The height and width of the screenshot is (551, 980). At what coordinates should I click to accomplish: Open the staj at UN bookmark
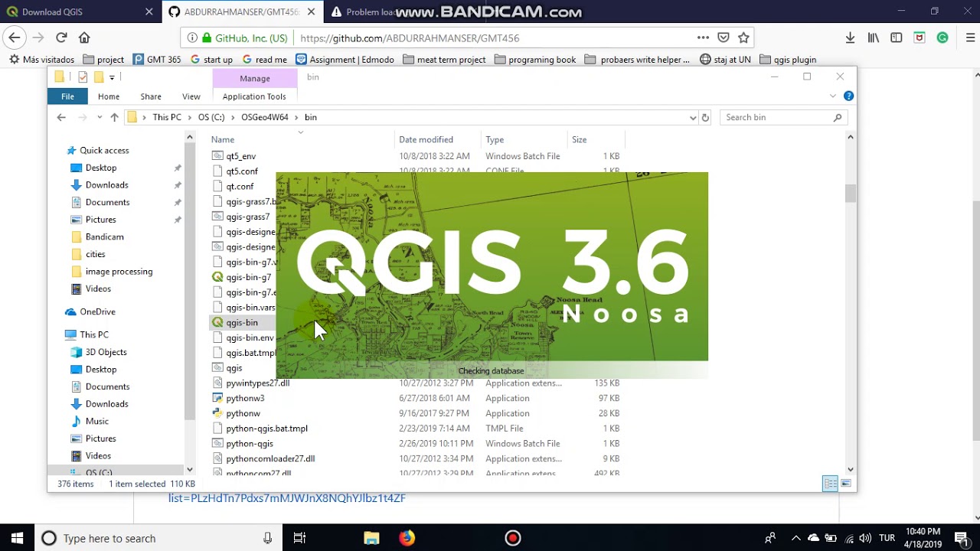click(725, 59)
